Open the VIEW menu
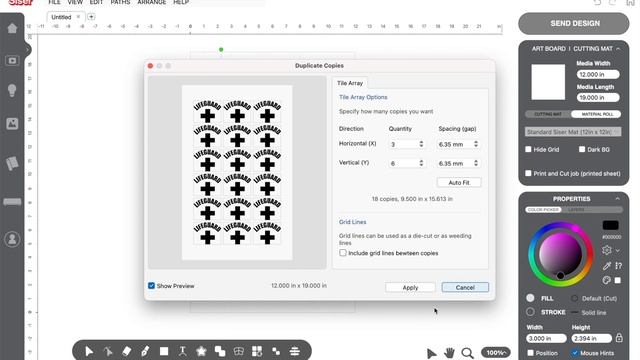This screenshot has width=640, height=360. pyautogui.click(x=75, y=2)
